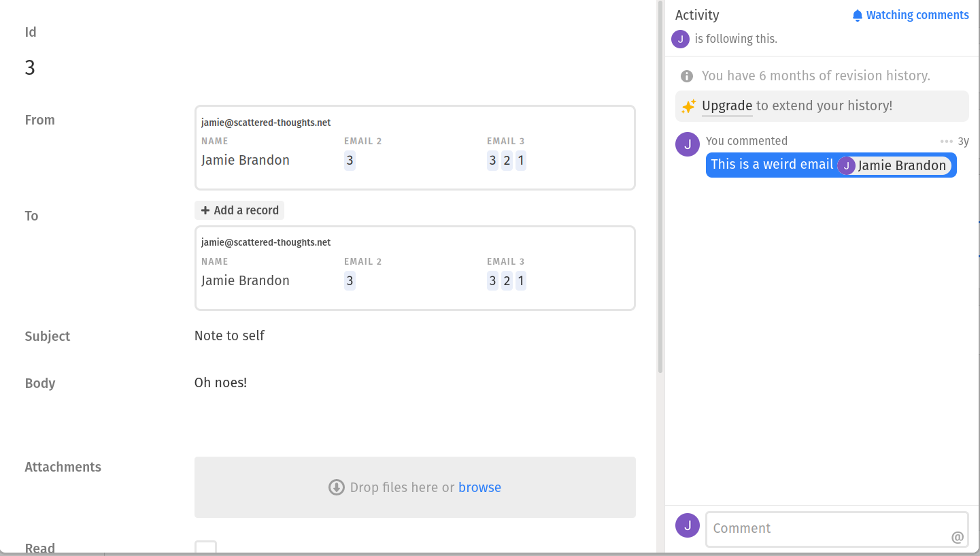Click Email 3 chip '1' in To record

521,280
